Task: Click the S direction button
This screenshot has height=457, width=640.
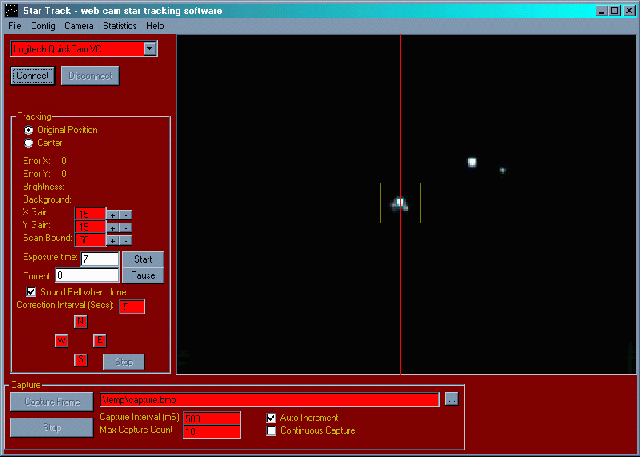Action: (81, 360)
